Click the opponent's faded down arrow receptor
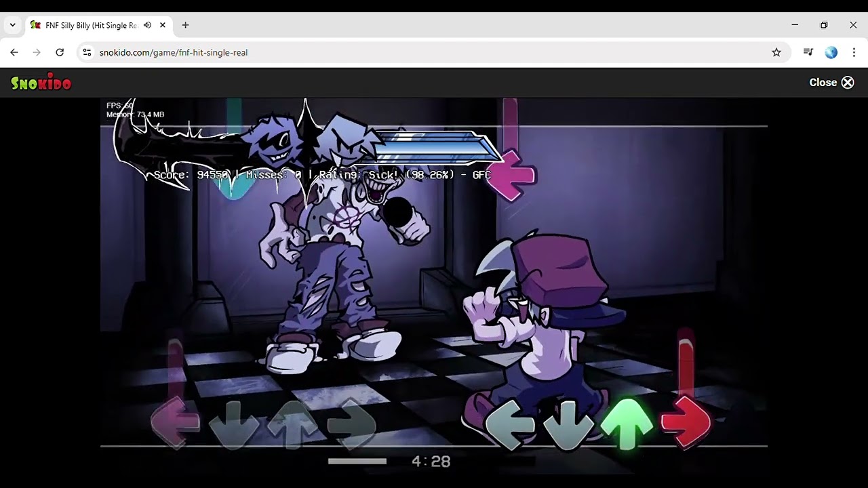Viewport: 868px width, 488px height. [233, 425]
